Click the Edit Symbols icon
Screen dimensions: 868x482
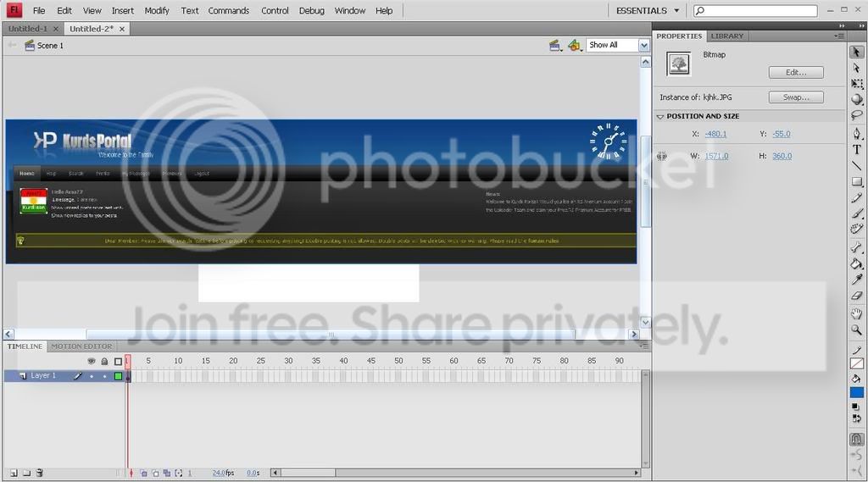(x=574, y=46)
